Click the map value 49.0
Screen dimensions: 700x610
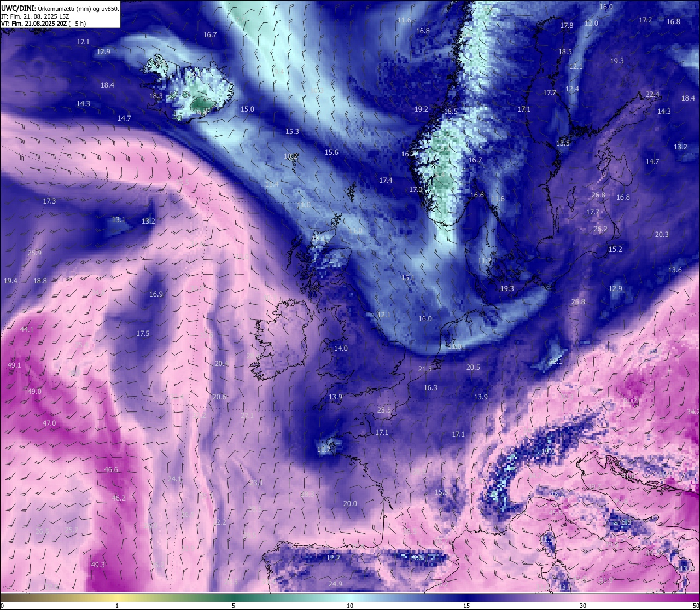click(x=34, y=391)
